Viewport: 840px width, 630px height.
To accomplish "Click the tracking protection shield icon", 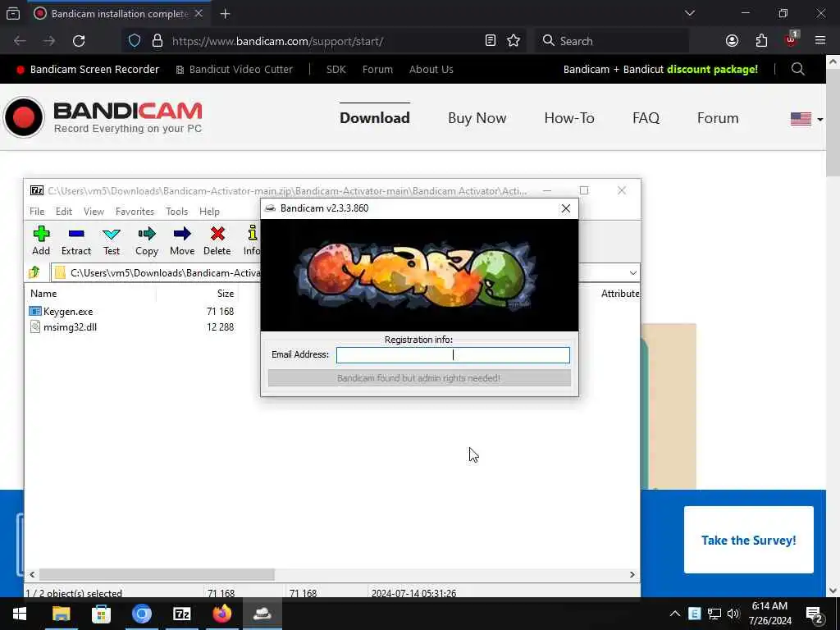I will pos(135,41).
